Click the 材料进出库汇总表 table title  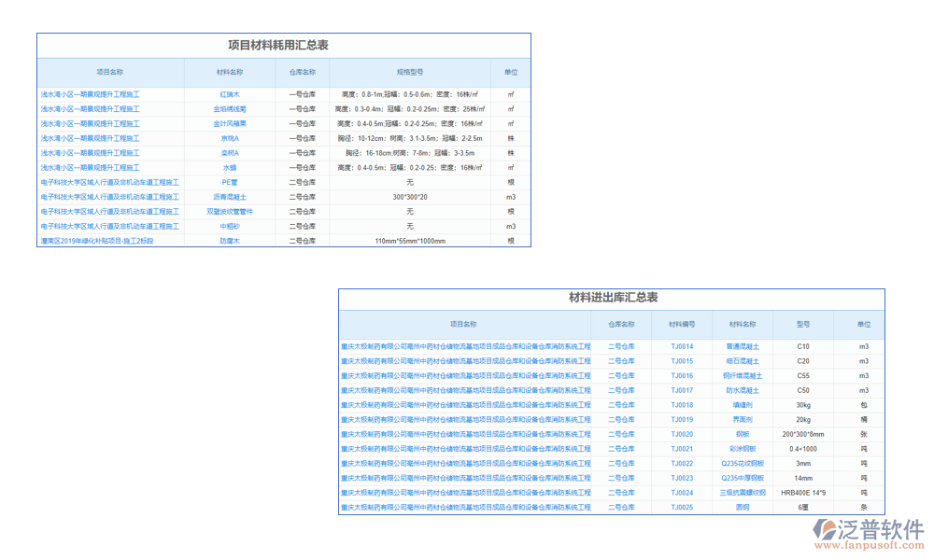(x=614, y=298)
